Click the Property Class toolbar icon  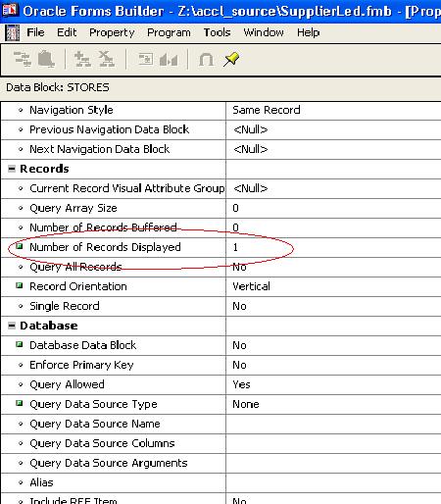coord(145,60)
